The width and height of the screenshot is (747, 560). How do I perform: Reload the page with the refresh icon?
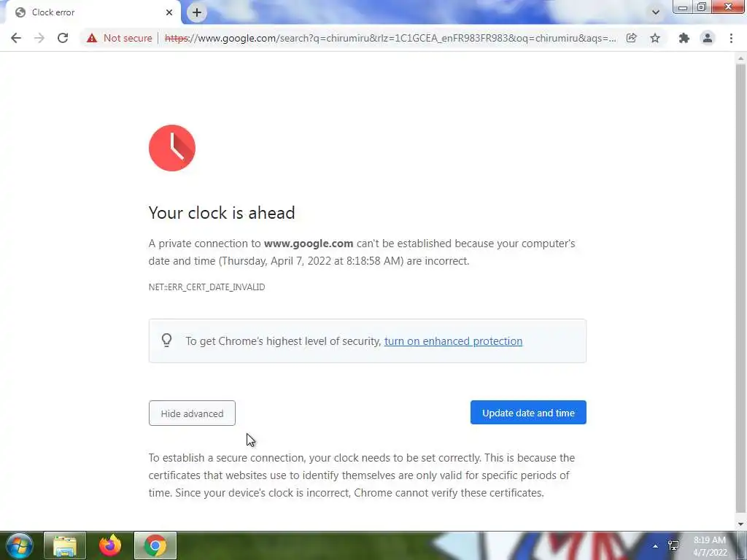tap(63, 38)
